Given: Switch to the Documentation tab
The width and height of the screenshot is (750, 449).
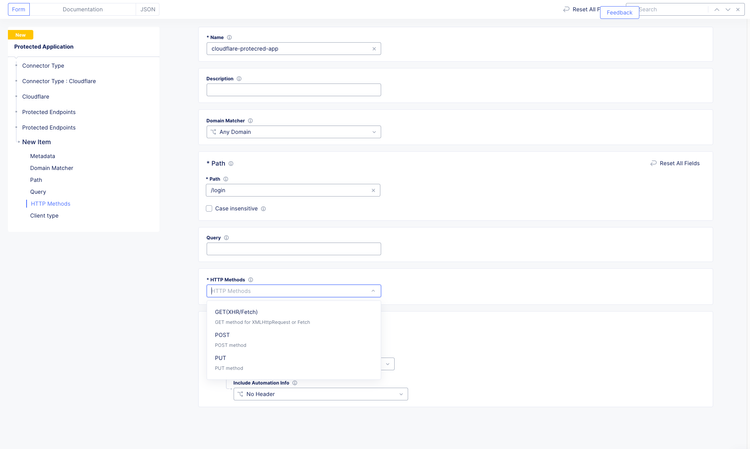Looking at the screenshot, I should coord(82,9).
